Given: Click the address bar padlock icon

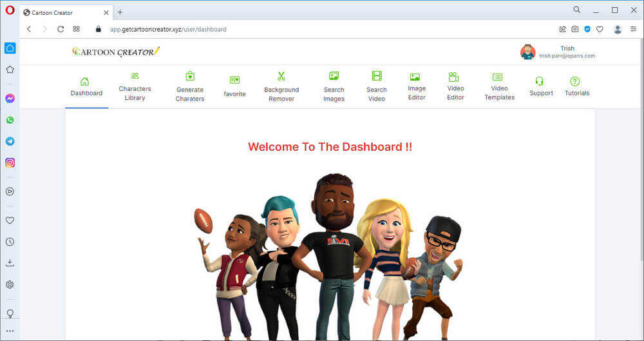Looking at the screenshot, I should 98,29.
